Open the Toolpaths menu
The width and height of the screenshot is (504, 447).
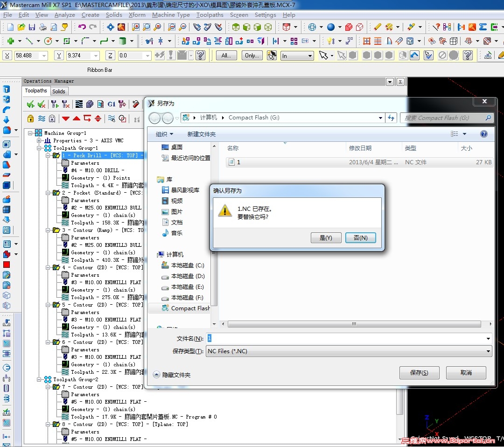210,15
